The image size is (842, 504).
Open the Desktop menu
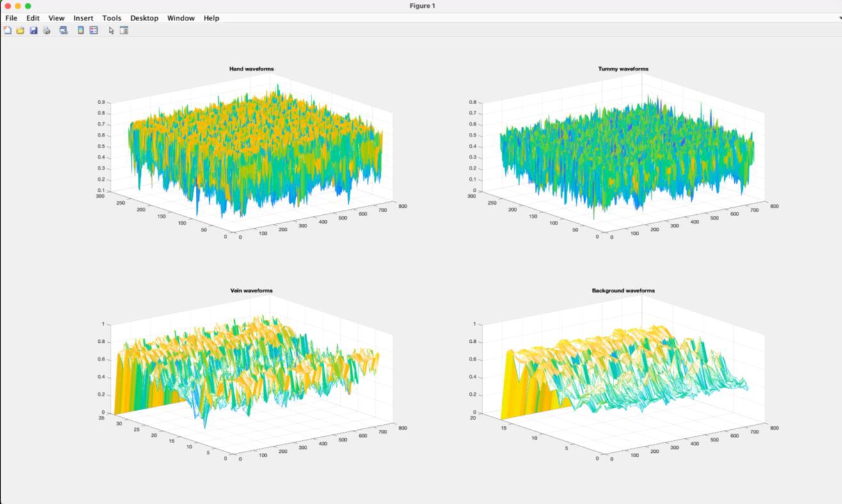tap(144, 18)
